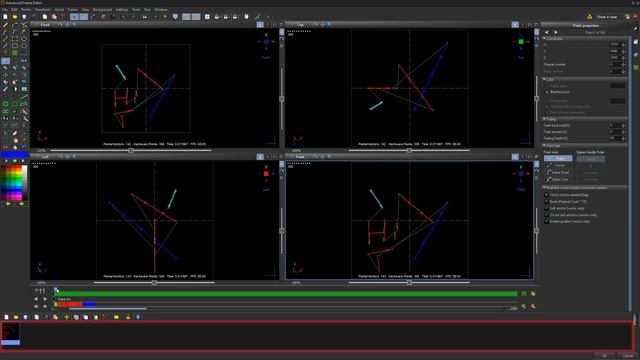640x360 pixels.
Task: Click the Repeat counter stepper arrows
Action: [x=623, y=64]
